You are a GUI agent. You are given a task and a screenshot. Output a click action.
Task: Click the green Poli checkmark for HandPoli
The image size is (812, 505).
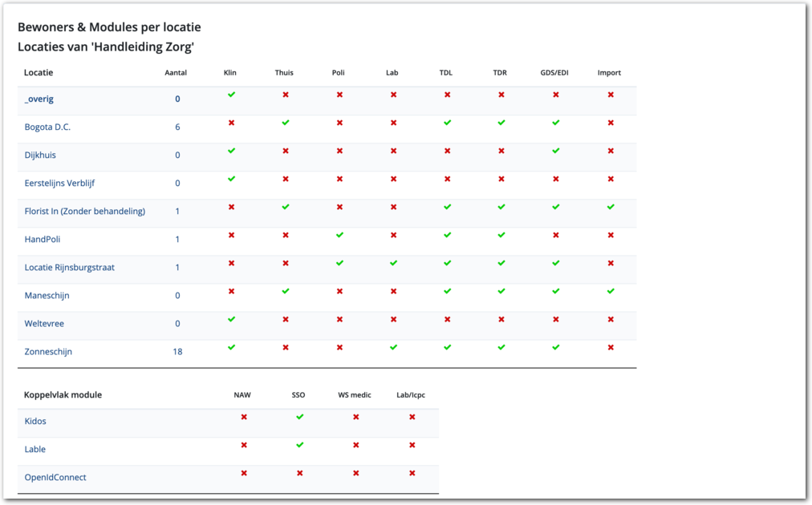point(339,235)
